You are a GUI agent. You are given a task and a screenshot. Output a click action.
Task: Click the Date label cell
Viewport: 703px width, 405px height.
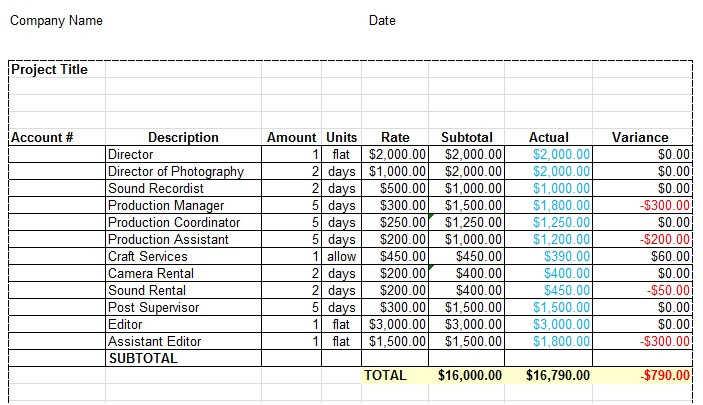[x=382, y=21]
